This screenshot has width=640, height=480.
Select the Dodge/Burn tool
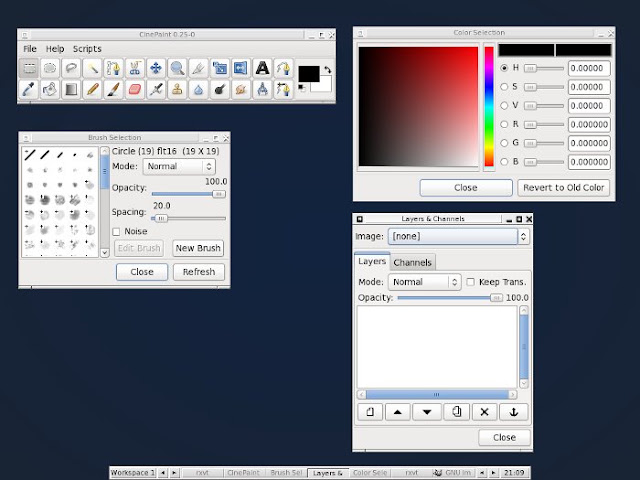click(x=220, y=89)
